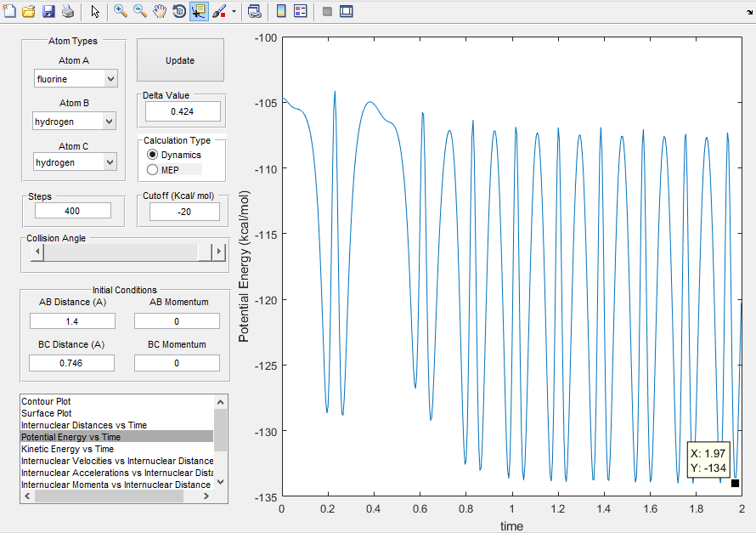The image size is (756, 533).
Task: Activate the Pan hand tool
Action: pos(160,12)
